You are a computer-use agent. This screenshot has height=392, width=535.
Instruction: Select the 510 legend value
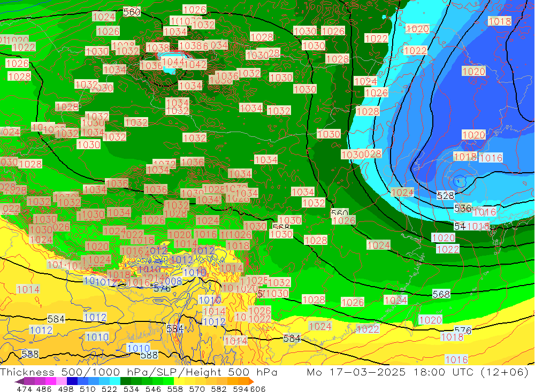(88, 389)
